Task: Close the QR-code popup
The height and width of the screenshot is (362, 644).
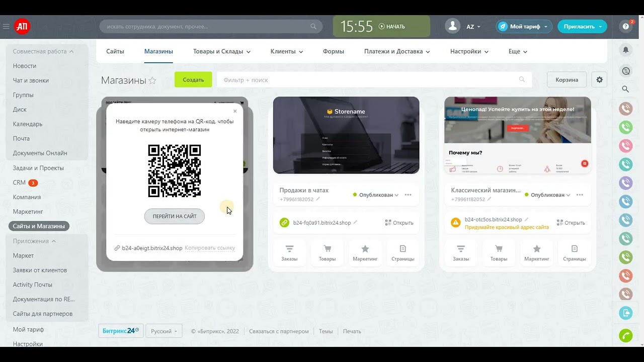Action: pyautogui.click(x=235, y=111)
